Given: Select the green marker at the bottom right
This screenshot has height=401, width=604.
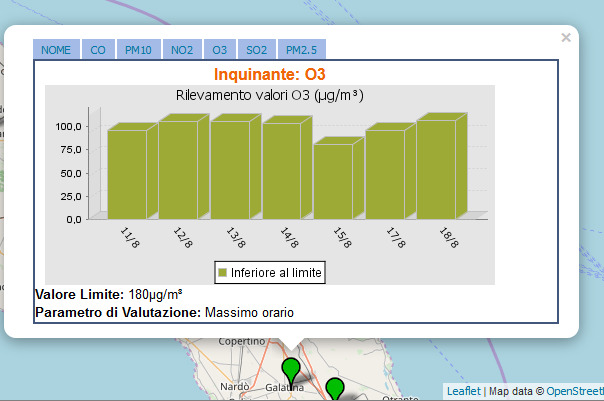Looking at the screenshot, I should [x=335, y=389].
